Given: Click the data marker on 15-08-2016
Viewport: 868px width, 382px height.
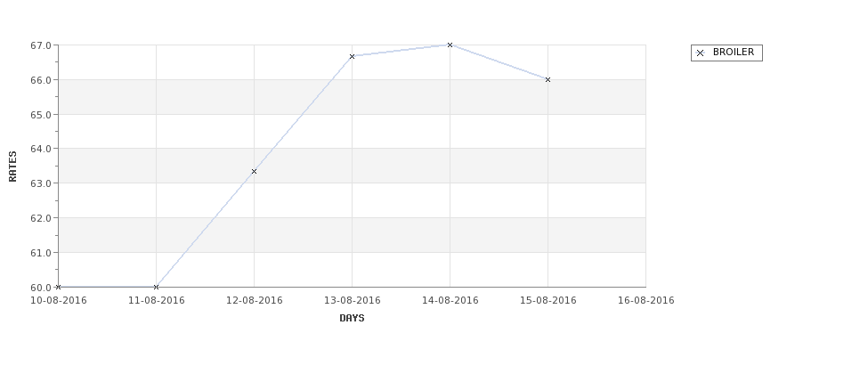Looking at the screenshot, I should 548,80.
